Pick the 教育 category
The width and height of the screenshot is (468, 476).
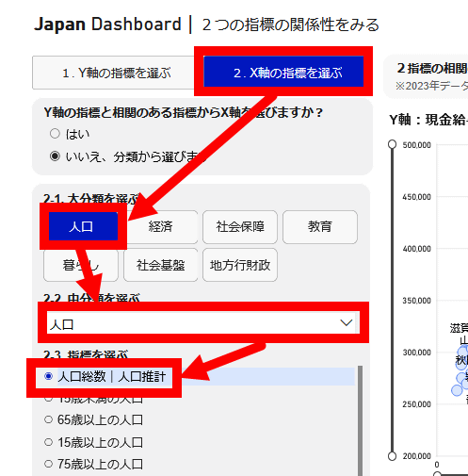coord(320,227)
